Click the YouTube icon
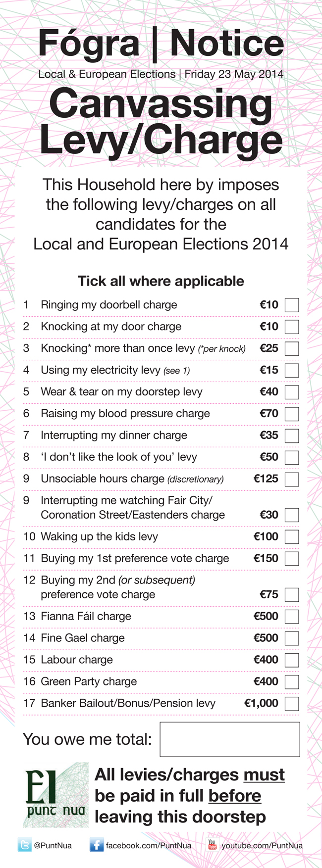Screen dimensions: 322x868 (x=212, y=845)
